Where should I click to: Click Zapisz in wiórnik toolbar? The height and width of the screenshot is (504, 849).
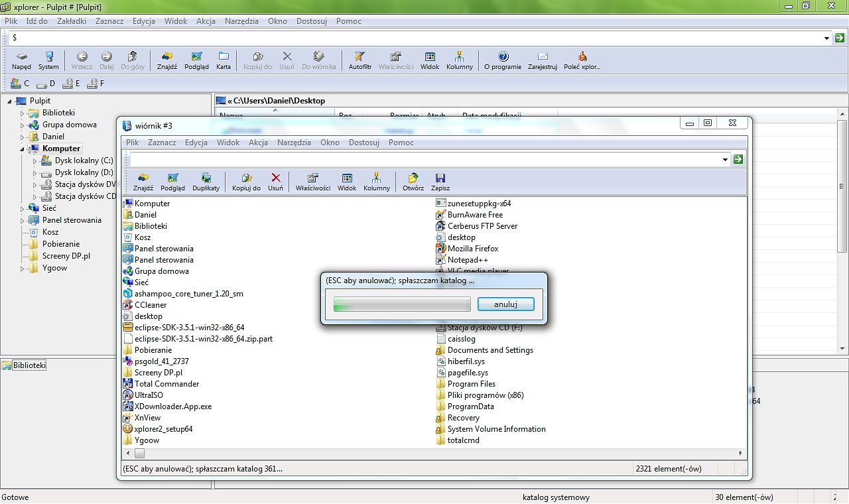pos(440,182)
